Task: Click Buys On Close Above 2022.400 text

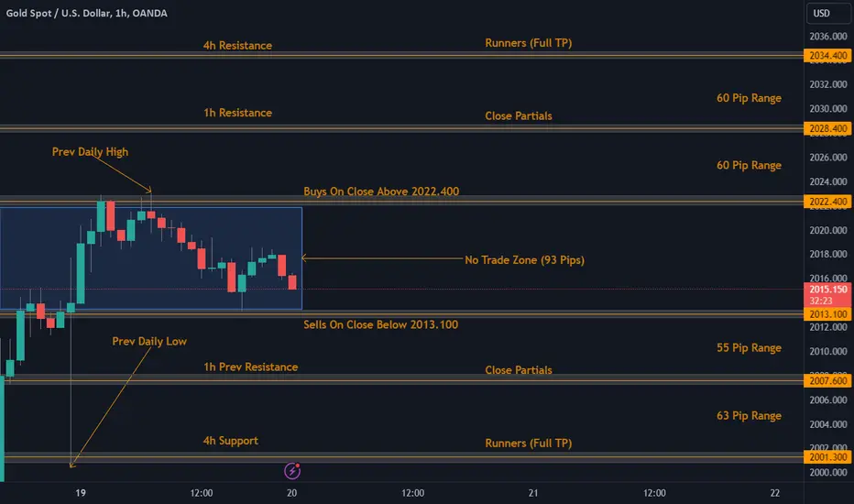Action: [381, 192]
